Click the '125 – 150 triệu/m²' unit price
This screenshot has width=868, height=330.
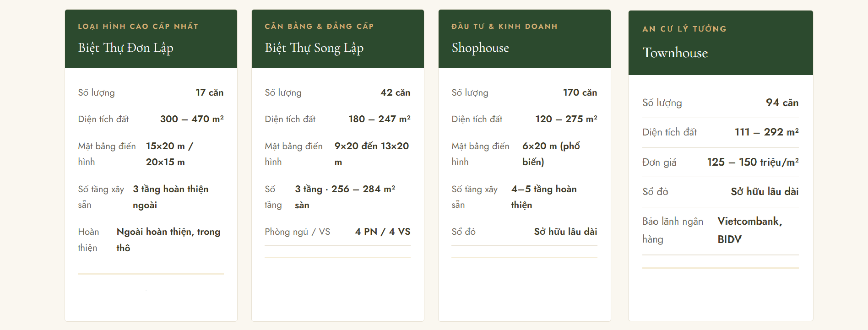(753, 162)
